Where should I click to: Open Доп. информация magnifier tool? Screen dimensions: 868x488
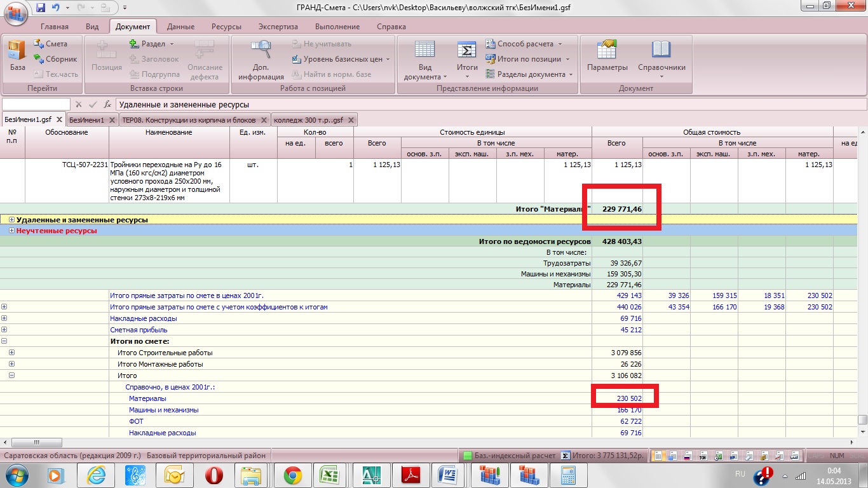pos(261,59)
